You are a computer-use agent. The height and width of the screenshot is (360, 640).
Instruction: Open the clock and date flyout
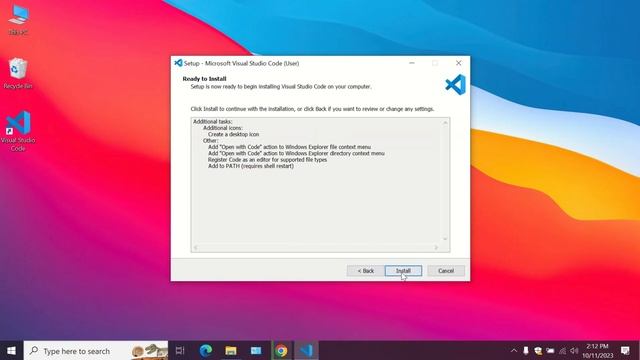[598, 351]
